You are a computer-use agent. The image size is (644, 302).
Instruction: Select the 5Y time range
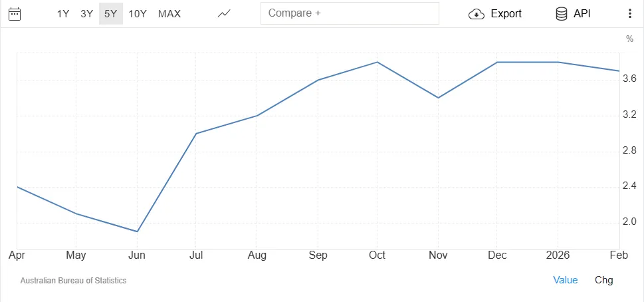[x=110, y=14]
